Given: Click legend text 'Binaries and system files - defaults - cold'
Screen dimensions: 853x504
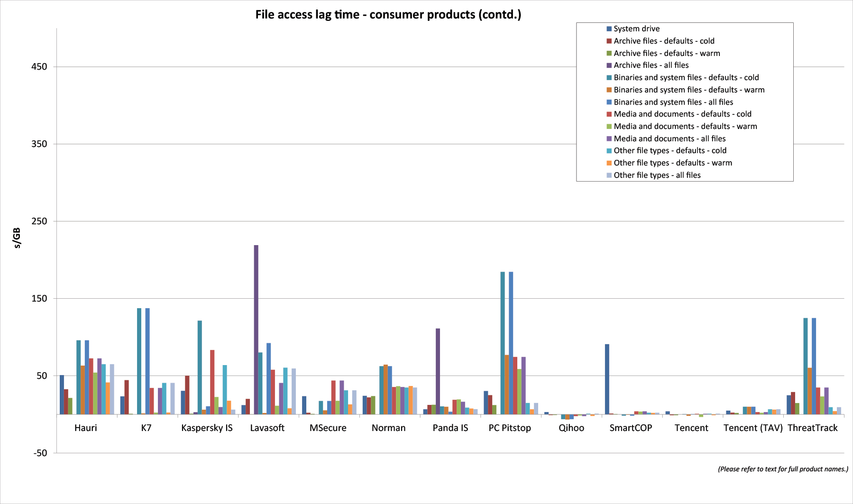Looking at the screenshot, I should [686, 78].
